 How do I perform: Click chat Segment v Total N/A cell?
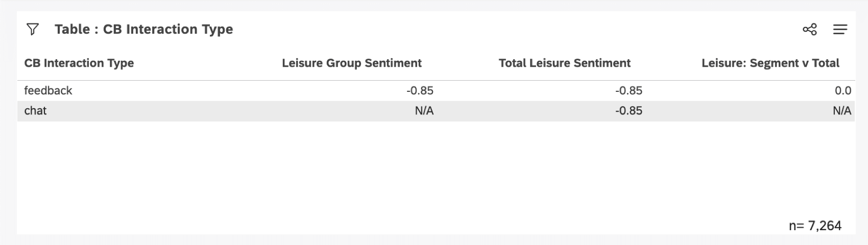coord(841,111)
